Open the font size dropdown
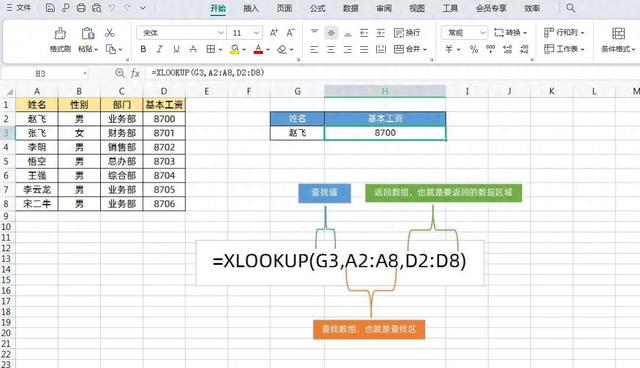 (x=245, y=33)
